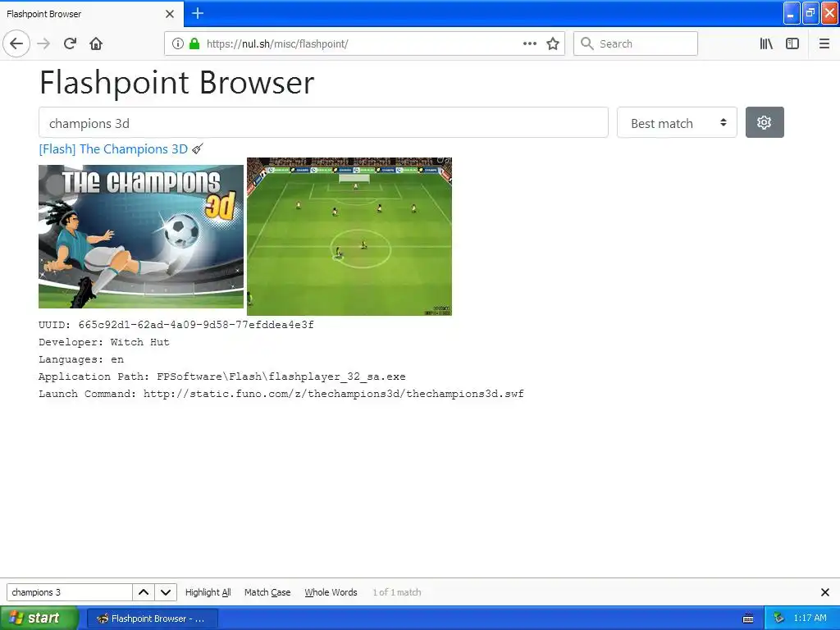Image resolution: width=840 pixels, height=630 pixels.
Task: Jump to previous find match
Action: click(144, 592)
